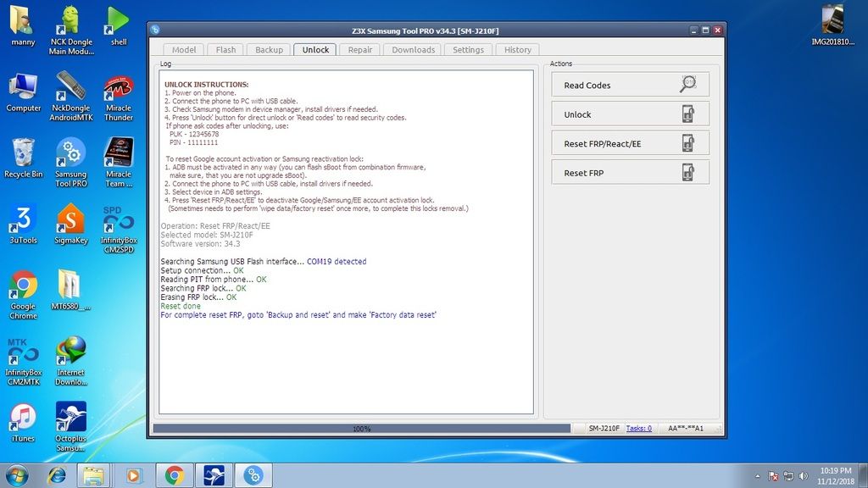Open the manny user folder on desktop
Screen dimensions: 868x488
[23, 26]
